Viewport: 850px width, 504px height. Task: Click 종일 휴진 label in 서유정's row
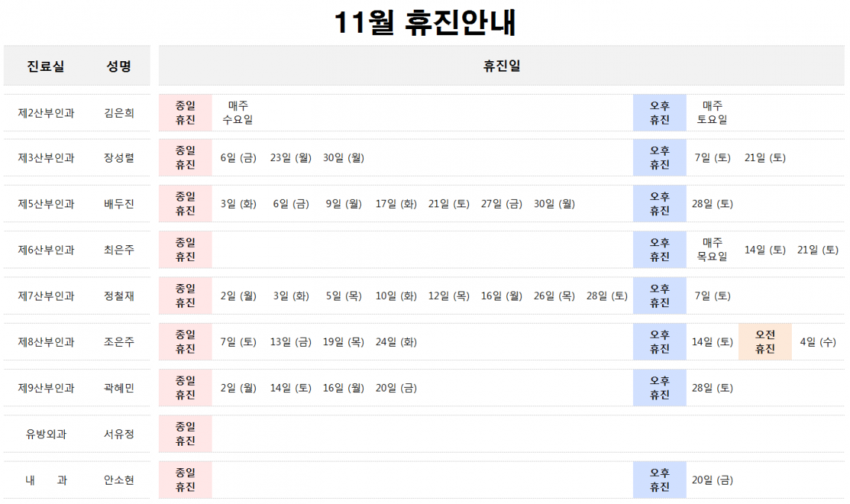[x=185, y=434]
